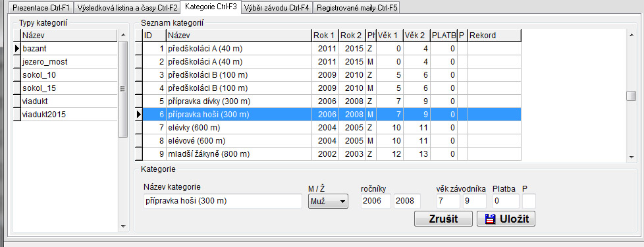644x247 pixels.
Task: Click Rok 1 cell 2004 in row 7
Action: 325,127
